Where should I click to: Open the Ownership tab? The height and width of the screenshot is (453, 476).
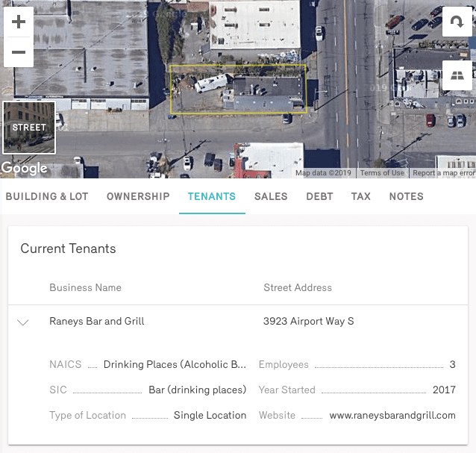click(x=138, y=197)
